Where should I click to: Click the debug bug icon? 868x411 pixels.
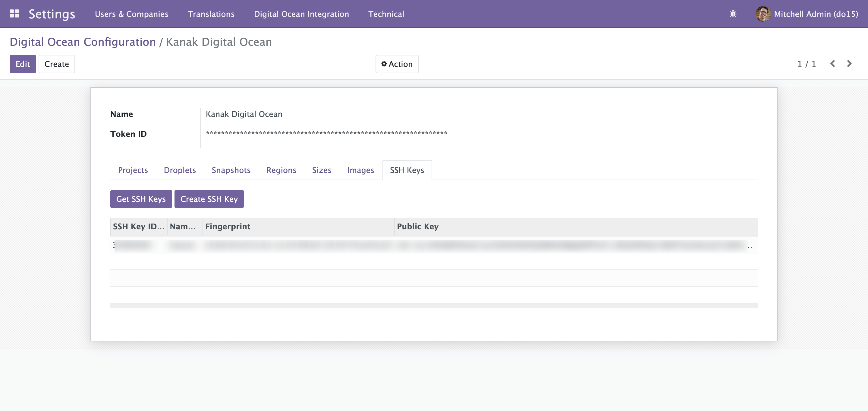733,14
